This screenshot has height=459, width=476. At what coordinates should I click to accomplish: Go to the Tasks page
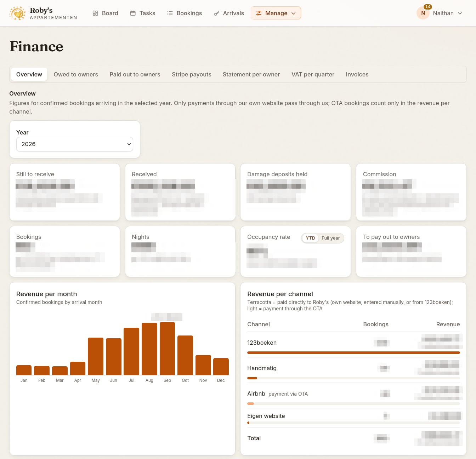point(143,13)
